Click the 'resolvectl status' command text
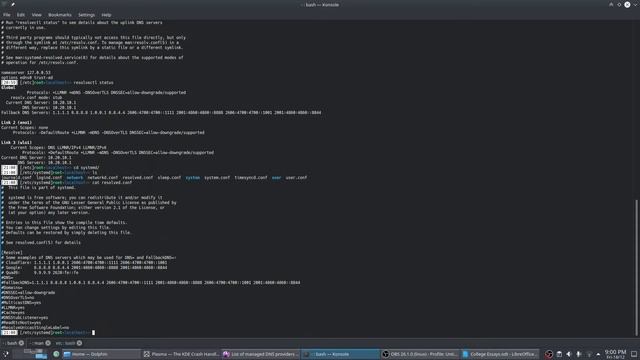Screen dimensions: 640x360 pyautogui.click(x=93, y=82)
